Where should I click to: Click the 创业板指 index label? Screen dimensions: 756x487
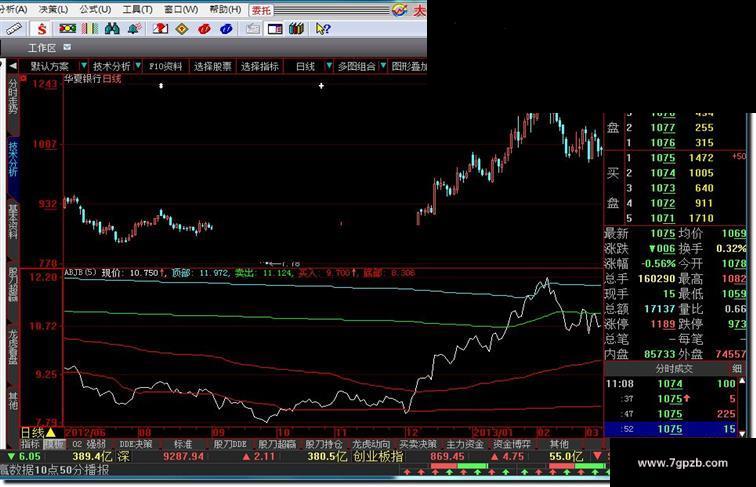click(x=378, y=456)
